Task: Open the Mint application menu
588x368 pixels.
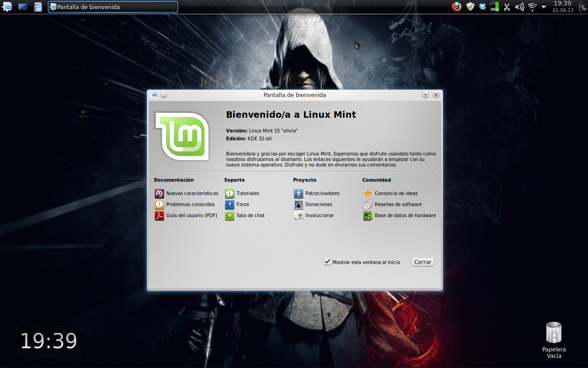Action: tap(6, 6)
